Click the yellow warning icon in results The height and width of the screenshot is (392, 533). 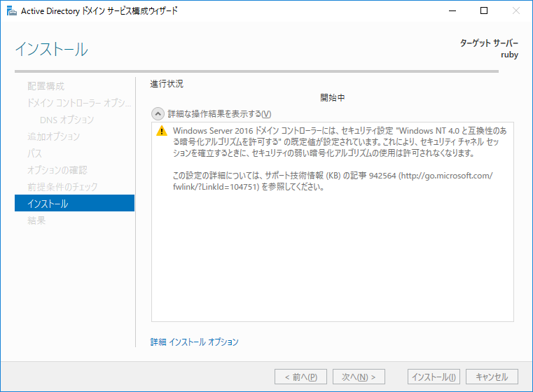(x=162, y=131)
